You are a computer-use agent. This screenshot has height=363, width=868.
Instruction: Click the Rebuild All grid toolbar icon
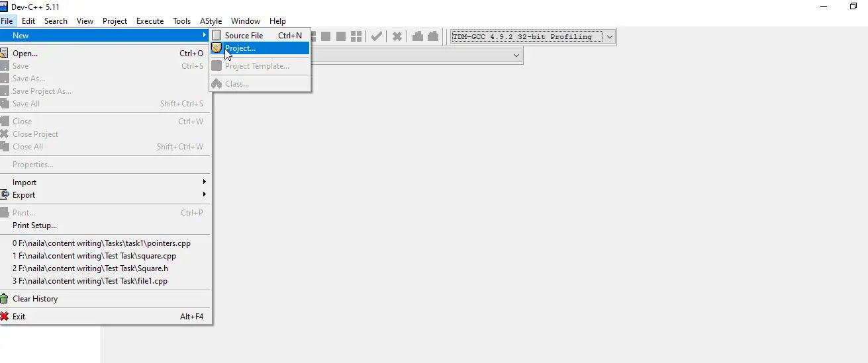(x=356, y=36)
